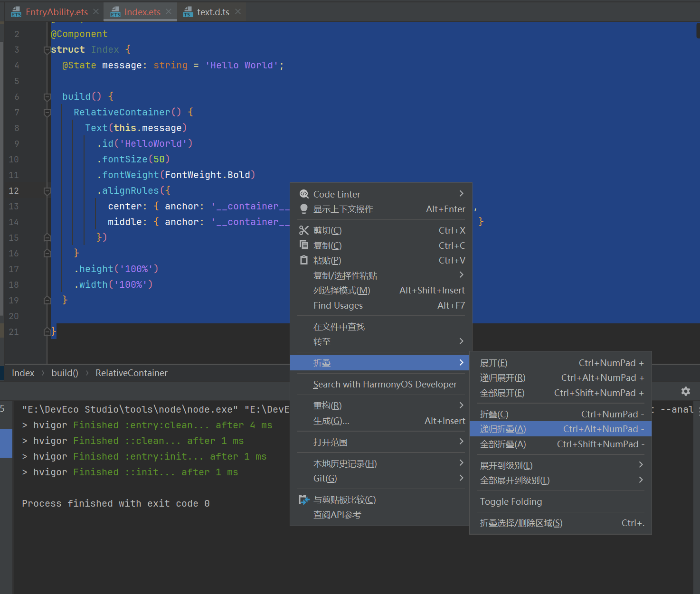
Task: Expand the 打开范围 submenu arrow
Action: (461, 442)
